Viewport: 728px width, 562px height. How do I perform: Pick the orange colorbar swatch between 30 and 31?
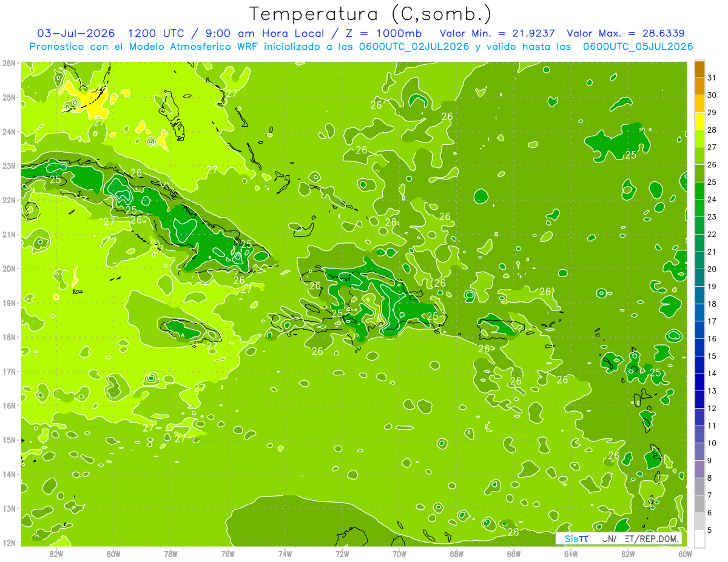coord(699,86)
